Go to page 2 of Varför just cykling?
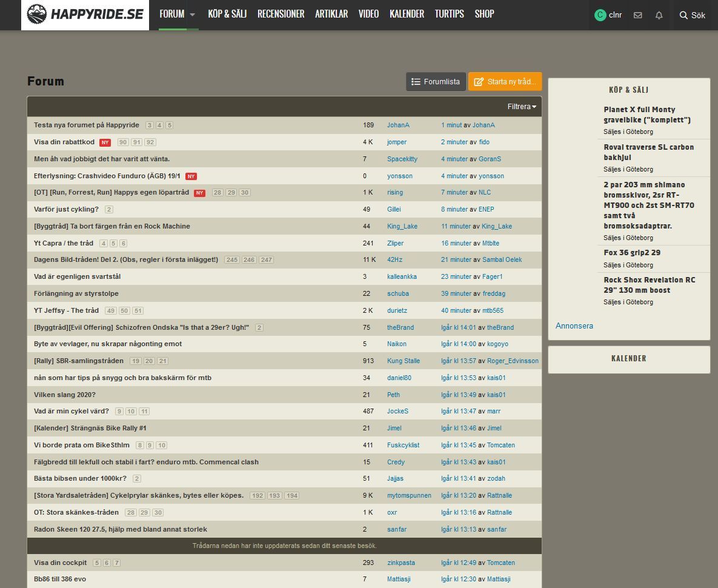This screenshot has height=588, width=718. tap(109, 210)
